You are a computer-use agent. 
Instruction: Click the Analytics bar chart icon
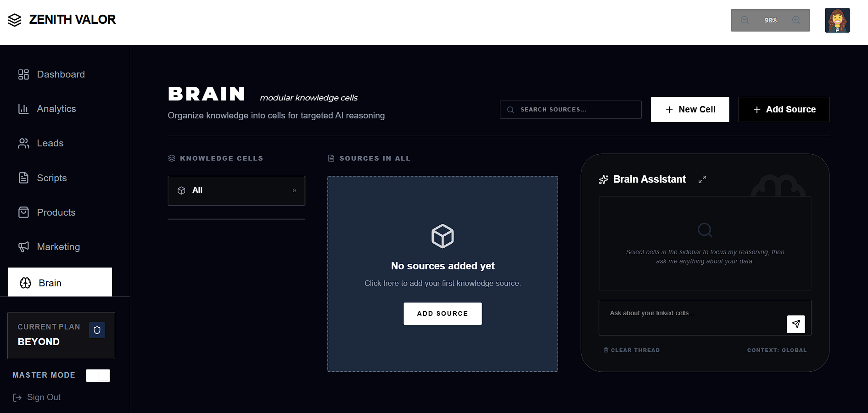pyautogui.click(x=23, y=109)
